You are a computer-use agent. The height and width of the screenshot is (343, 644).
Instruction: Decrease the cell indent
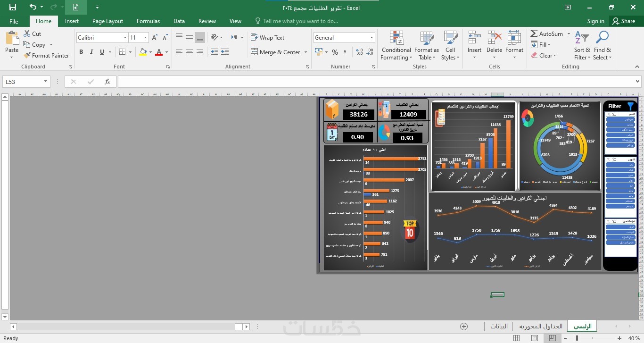(x=214, y=52)
